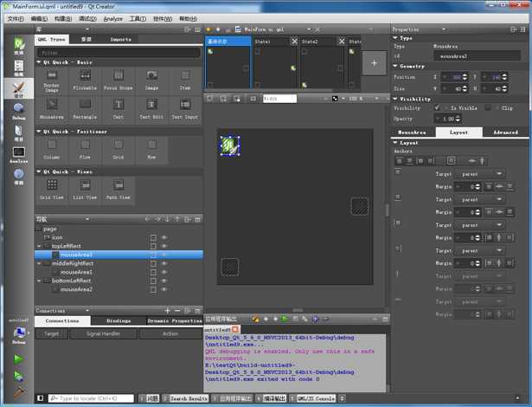Click the fill-parent anchor button
The height and width of the screenshot is (407, 532).
451,161
